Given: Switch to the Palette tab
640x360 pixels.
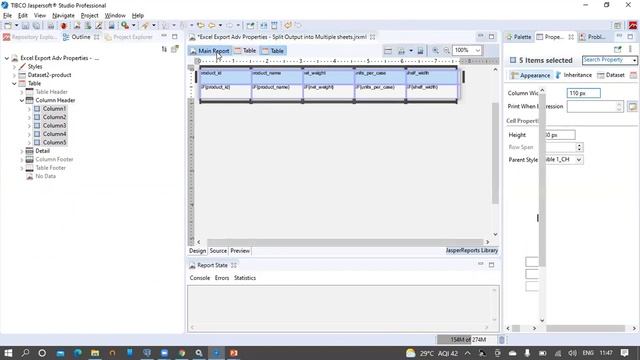Looking at the screenshot, I should point(518,37).
